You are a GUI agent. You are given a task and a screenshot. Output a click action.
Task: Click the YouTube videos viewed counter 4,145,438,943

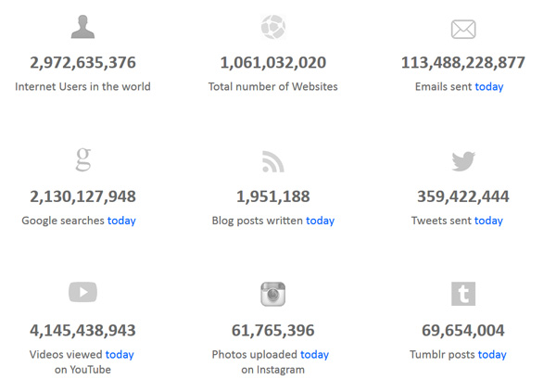coord(82,330)
